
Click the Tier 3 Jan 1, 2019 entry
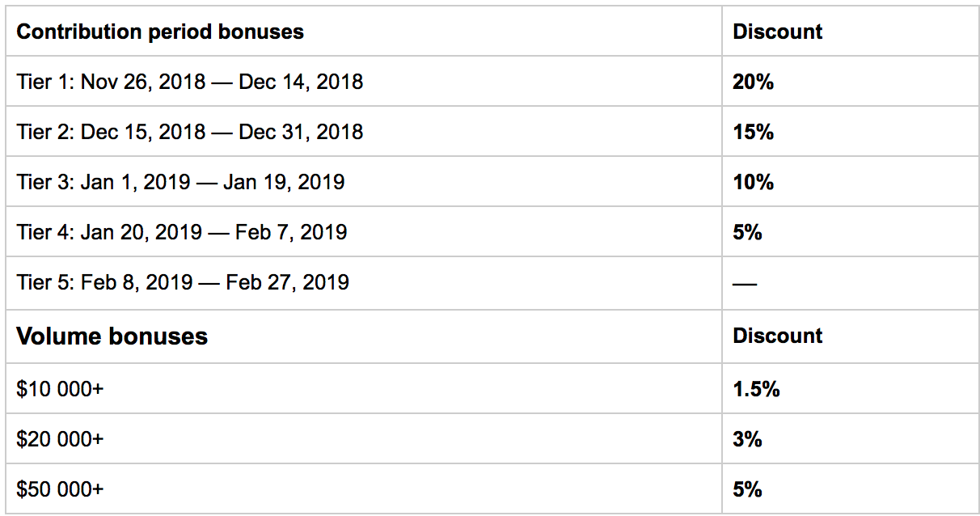click(x=180, y=182)
